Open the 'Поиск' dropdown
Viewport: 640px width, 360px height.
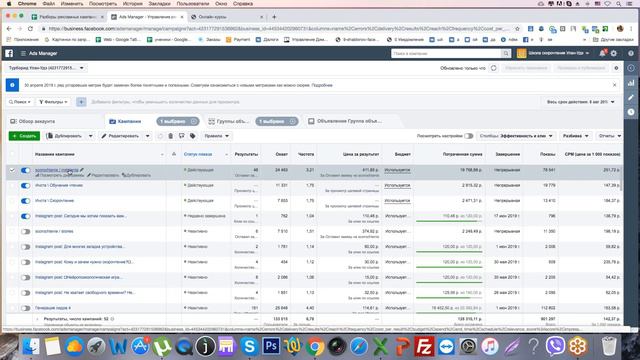(x=20, y=102)
